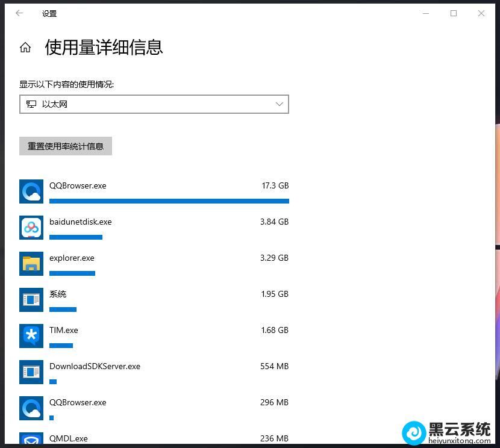Open the 以太网 network selection dropdown

pos(154,104)
